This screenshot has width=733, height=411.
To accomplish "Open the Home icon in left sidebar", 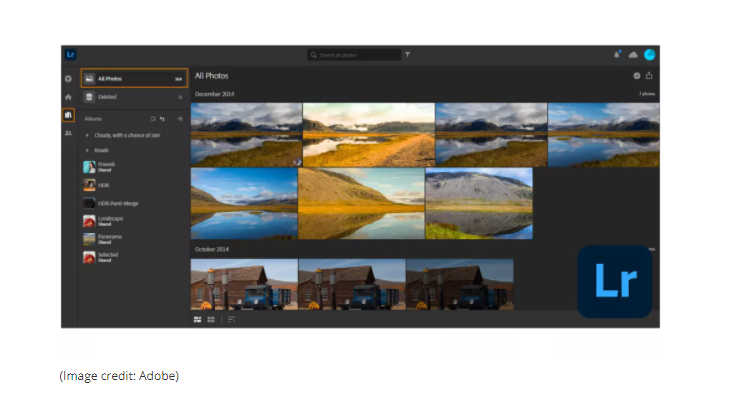I will pyautogui.click(x=68, y=97).
